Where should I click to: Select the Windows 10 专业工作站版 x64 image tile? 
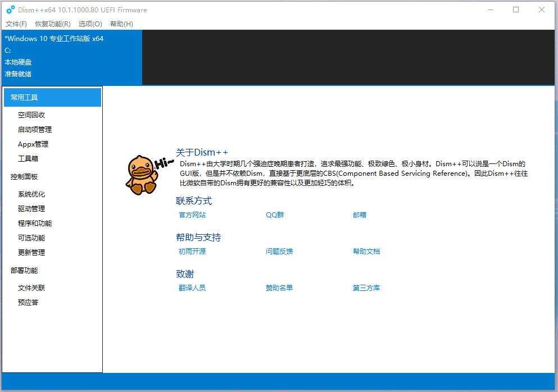72,57
